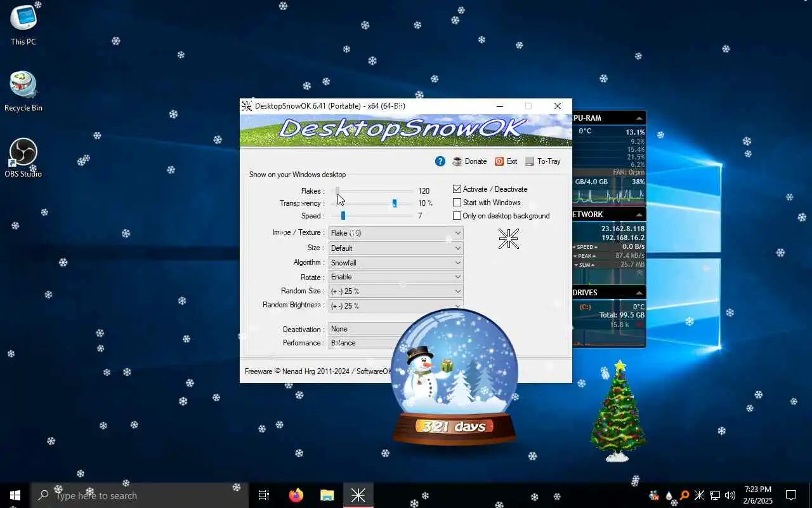Send DesktopSnowOK To-Tray
Screen dimensions: 812x508
pos(542,161)
